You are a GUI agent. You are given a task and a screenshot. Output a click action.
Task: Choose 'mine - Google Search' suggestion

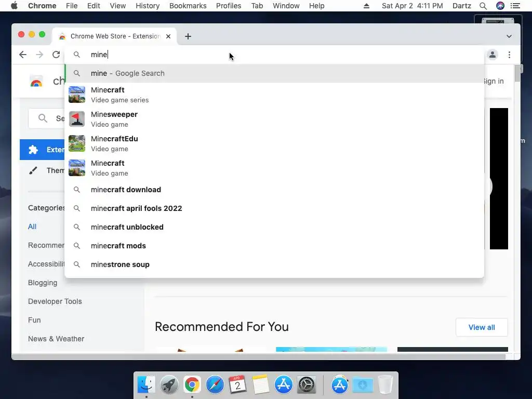pyautogui.click(x=274, y=73)
